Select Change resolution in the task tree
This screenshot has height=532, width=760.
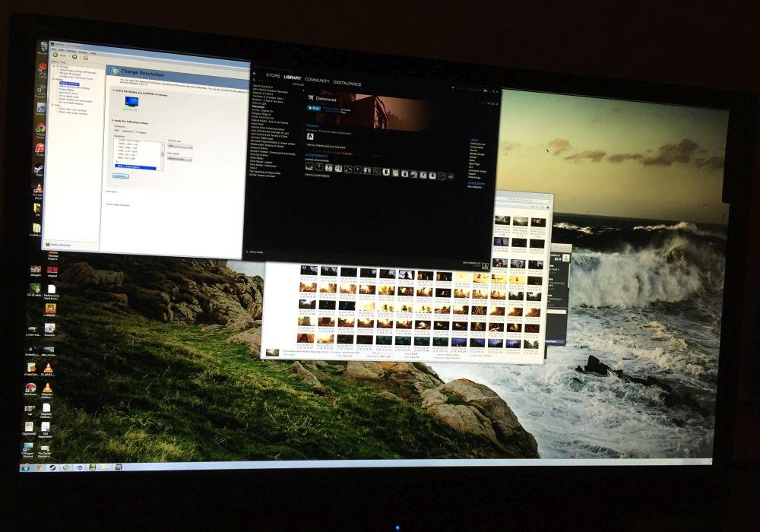[69, 84]
